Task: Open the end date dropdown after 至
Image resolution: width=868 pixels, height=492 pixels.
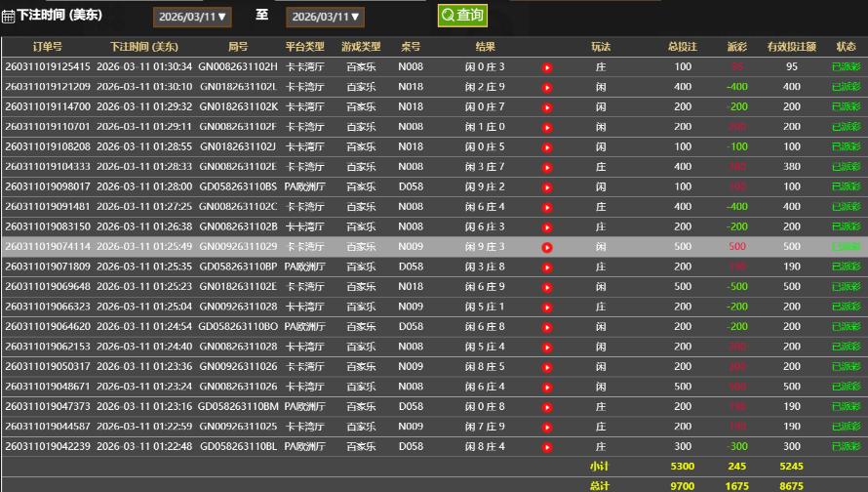Action: (325, 17)
